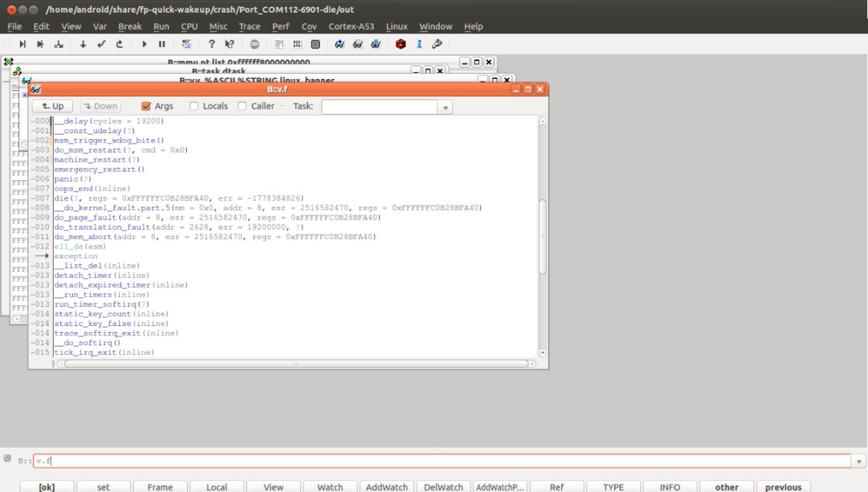Click the gray glasses view icon

pyautogui.click(x=357, y=44)
